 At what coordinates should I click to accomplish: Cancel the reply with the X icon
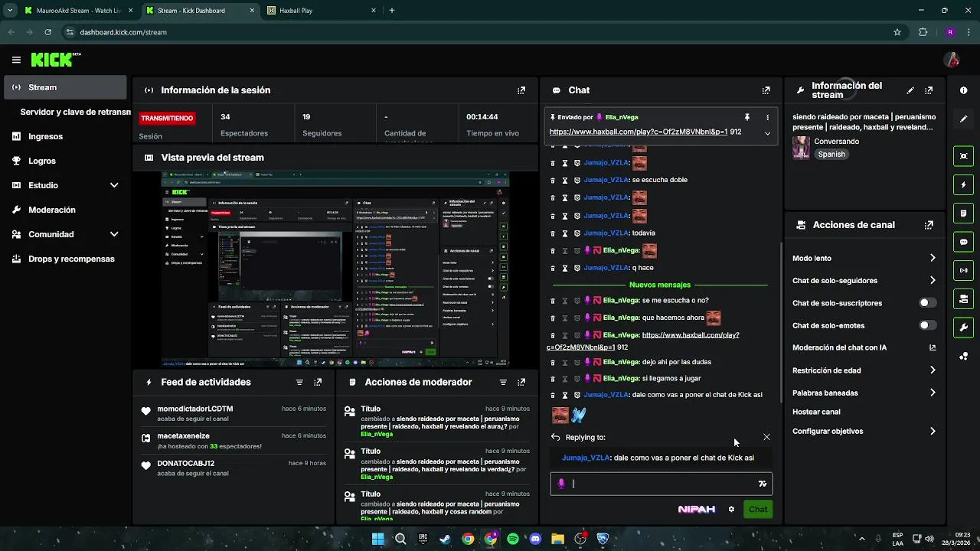click(x=766, y=437)
